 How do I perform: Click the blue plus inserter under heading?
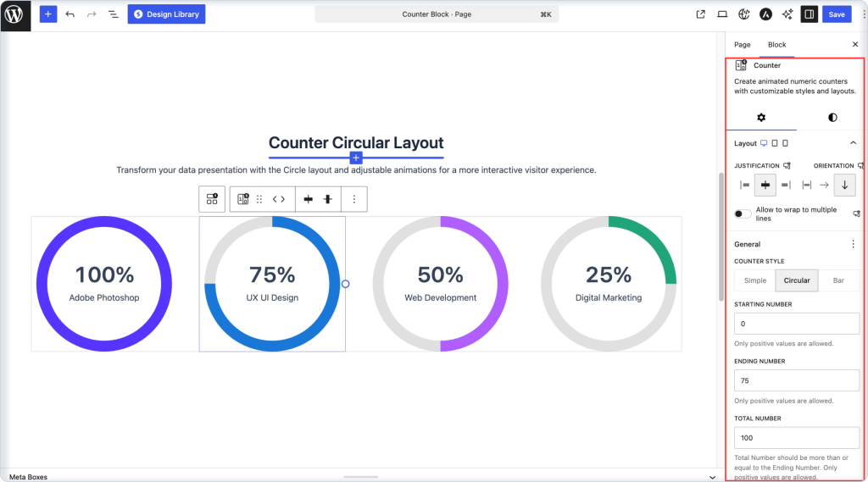tap(356, 158)
